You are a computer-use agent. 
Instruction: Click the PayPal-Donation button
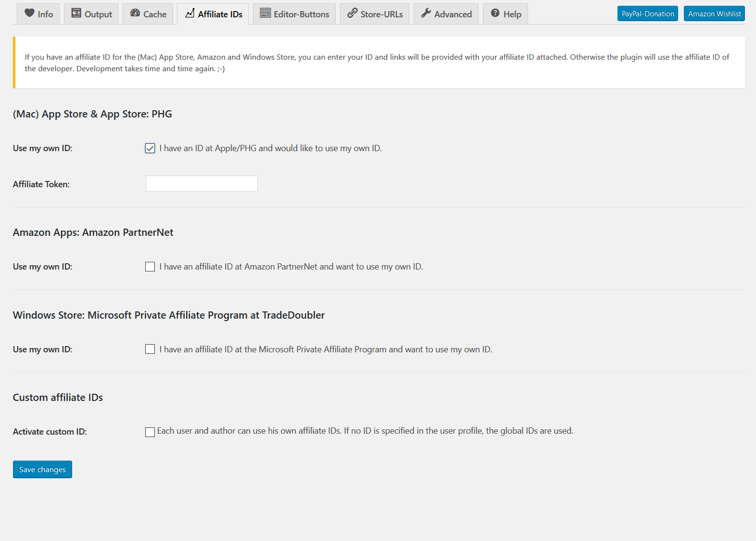[647, 14]
